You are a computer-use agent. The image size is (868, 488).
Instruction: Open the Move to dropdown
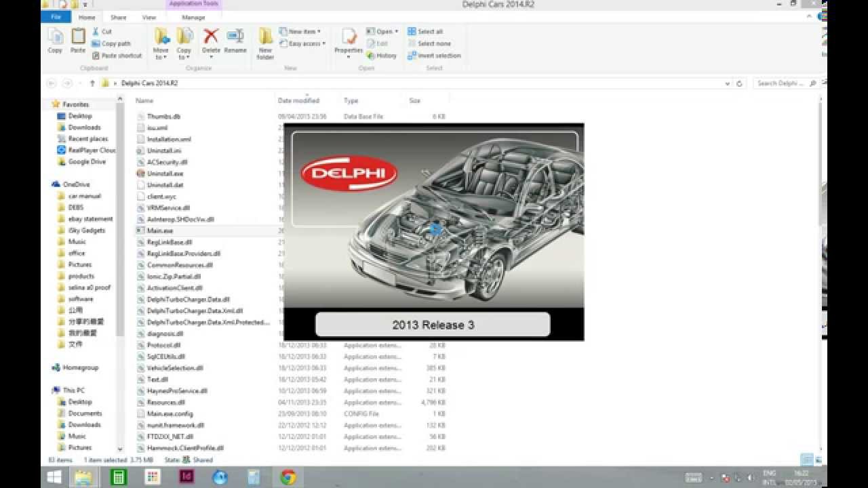coord(161,44)
